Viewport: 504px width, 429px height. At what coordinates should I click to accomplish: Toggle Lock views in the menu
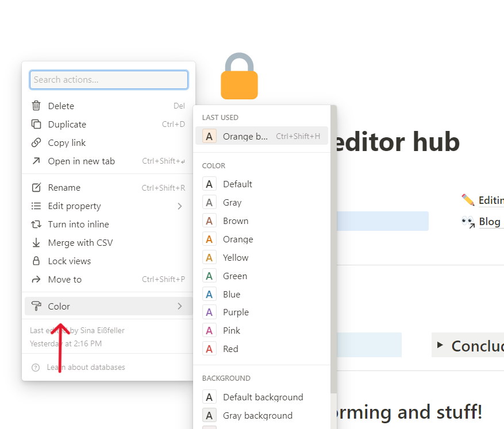[62, 261]
